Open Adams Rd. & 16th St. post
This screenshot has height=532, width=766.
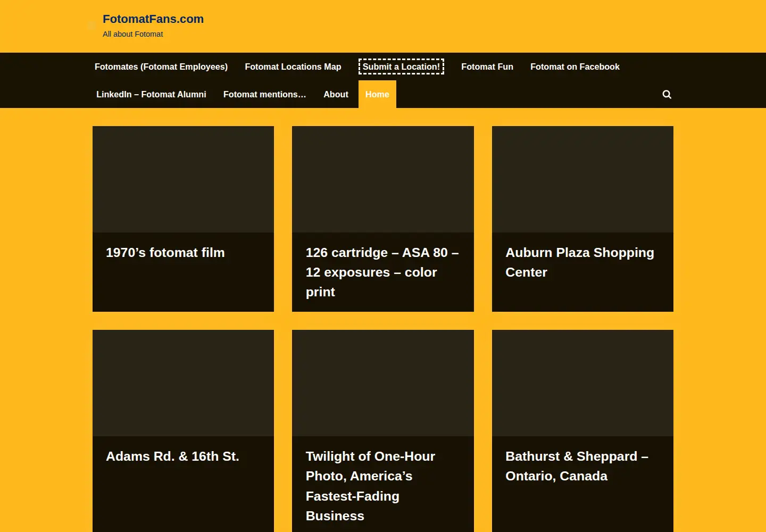172,456
